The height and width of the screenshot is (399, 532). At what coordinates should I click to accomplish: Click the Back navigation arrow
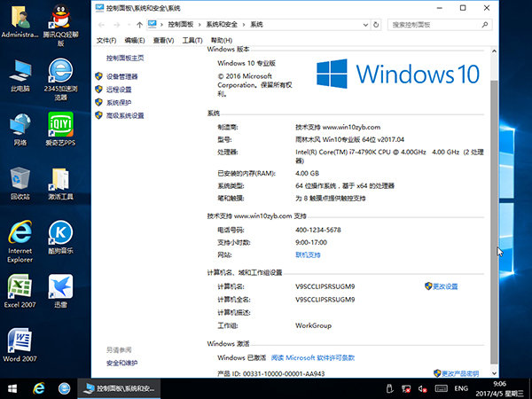(102, 23)
